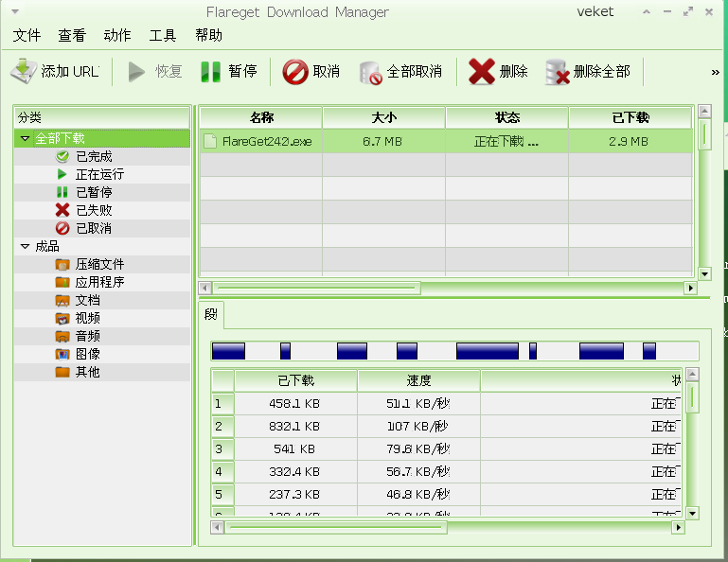Click download list horizontal scrollbar right arrow

[x=691, y=289]
